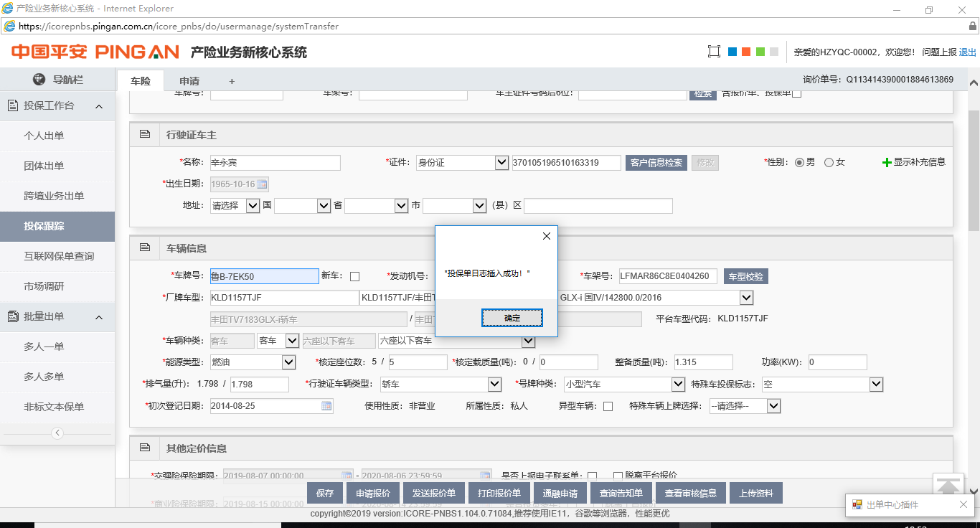
Task: Click 确定 in the dialog
Action: (512, 318)
